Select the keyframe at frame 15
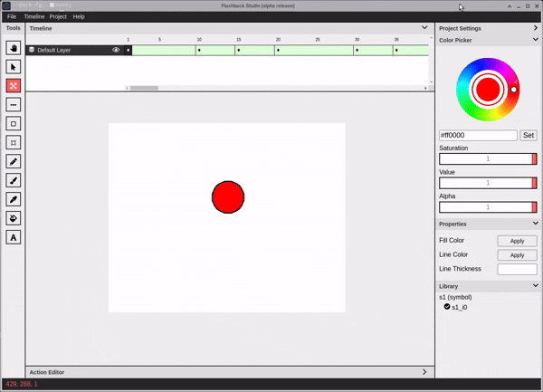The width and height of the screenshot is (543, 392). [239, 50]
